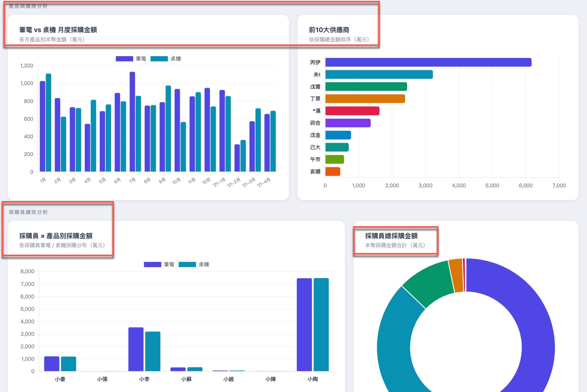The image size is (587, 392).
Task: Click the 小張 axis label
Action: pyautogui.click(x=102, y=379)
